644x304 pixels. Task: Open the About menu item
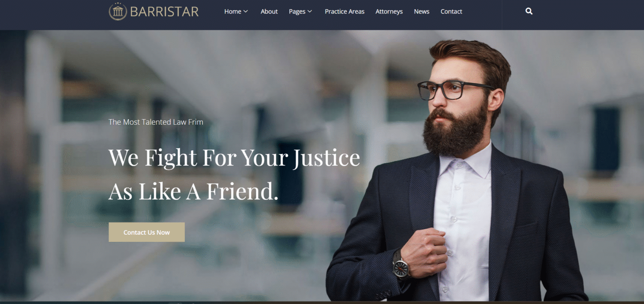click(269, 11)
